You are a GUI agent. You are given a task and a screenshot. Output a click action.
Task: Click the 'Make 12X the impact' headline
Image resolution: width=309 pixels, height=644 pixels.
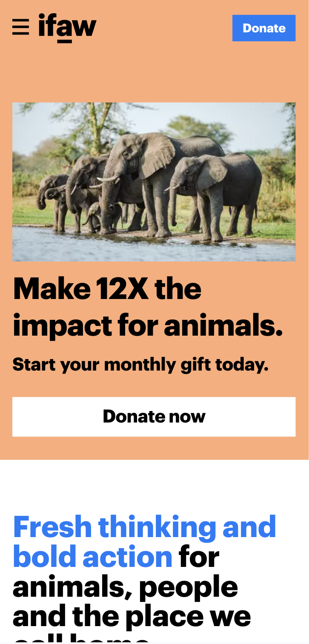tap(148, 307)
